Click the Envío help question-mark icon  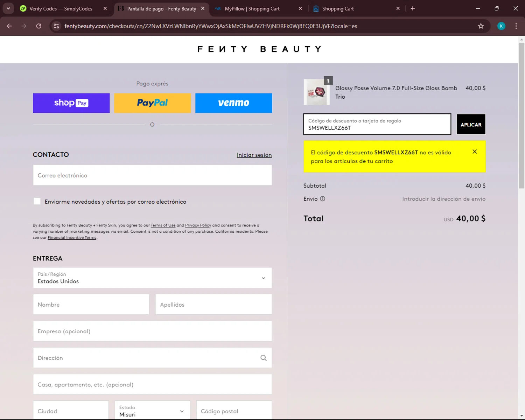coord(323,199)
